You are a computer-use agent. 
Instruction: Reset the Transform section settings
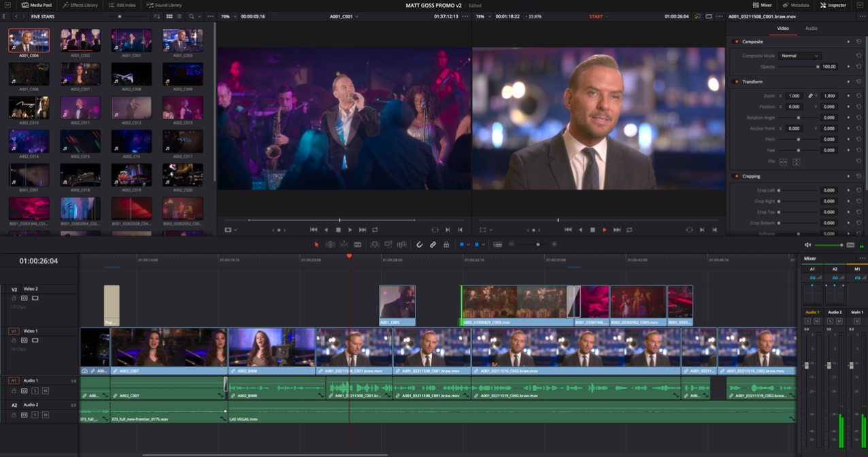858,82
